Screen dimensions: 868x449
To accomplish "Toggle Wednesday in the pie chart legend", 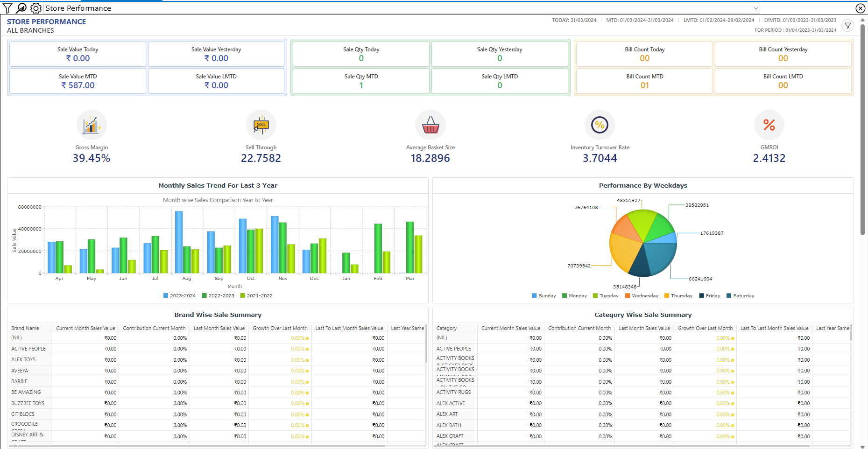I will (x=642, y=295).
